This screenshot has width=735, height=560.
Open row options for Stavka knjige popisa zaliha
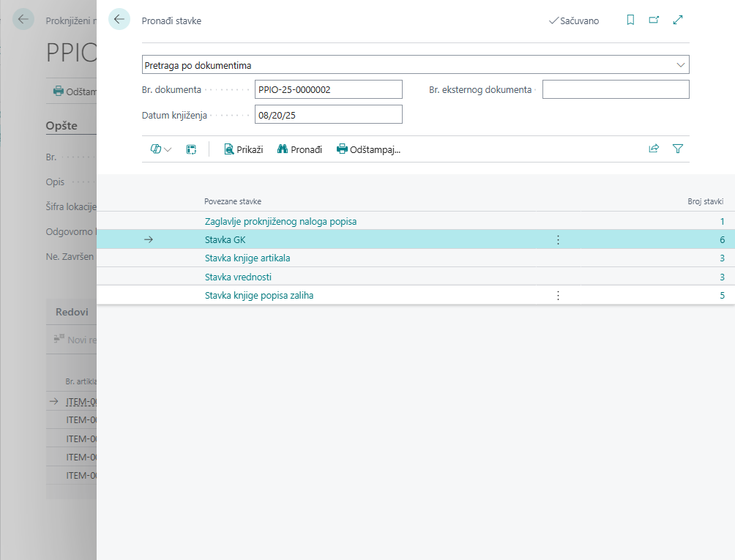(x=558, y=295)
